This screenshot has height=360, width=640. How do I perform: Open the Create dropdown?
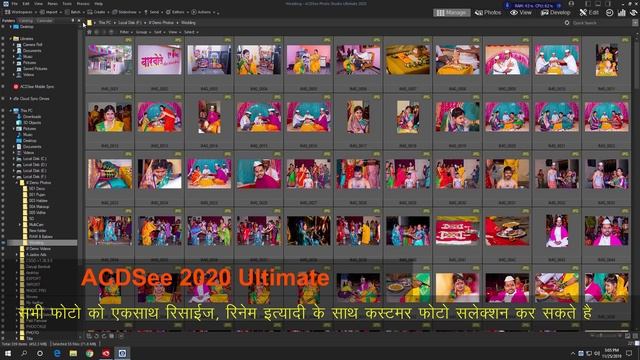(x=98, y=12)
